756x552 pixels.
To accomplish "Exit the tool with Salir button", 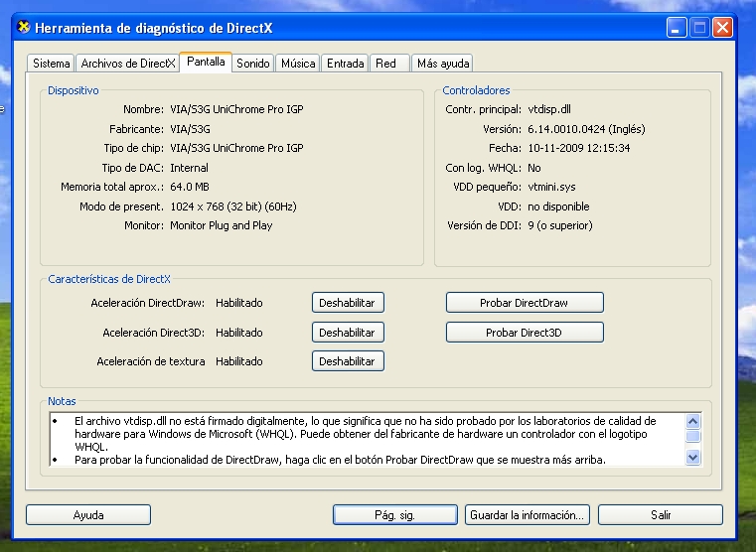I will coord(661,515).
